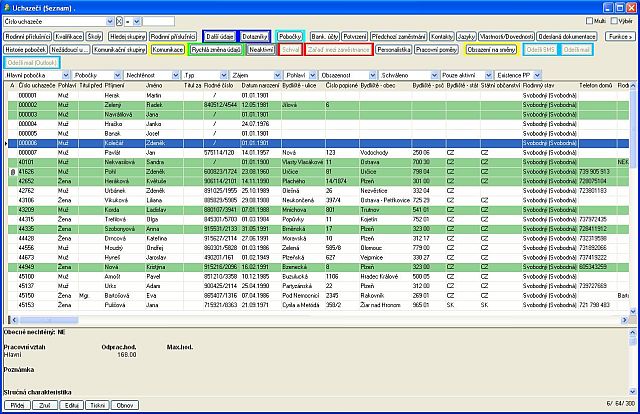Click the right arrow of horizontal scrollbar
The image size is (640, 414).
coord(624,320)
